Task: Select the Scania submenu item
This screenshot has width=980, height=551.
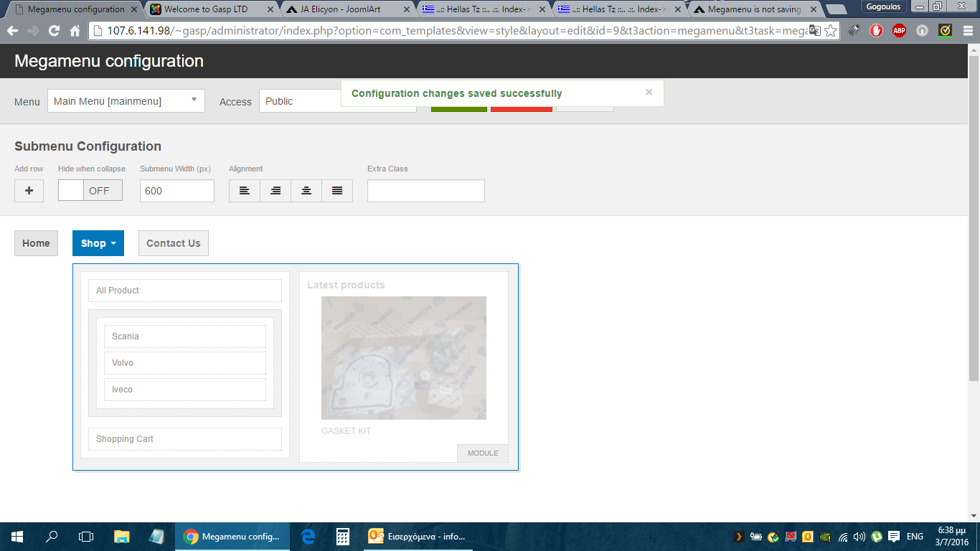Action: pyautogui.click(x=185, y=336)
